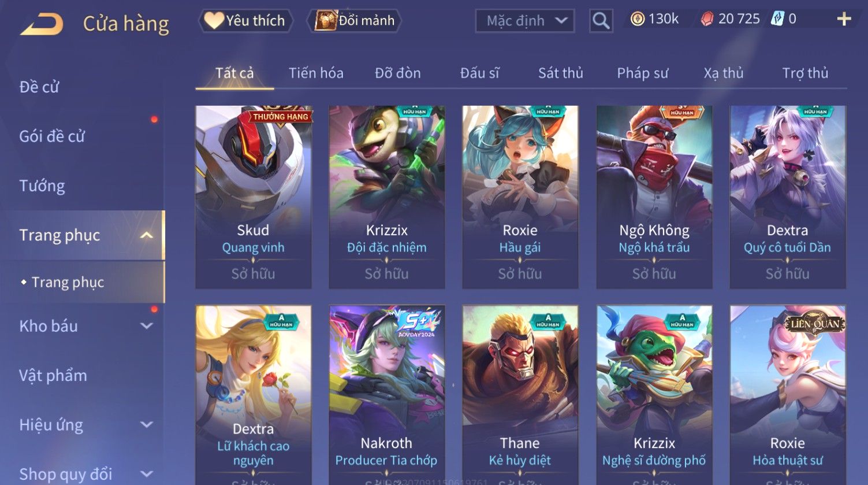
Task: Switch to the Tiến hóa tab
Action: 316,73
